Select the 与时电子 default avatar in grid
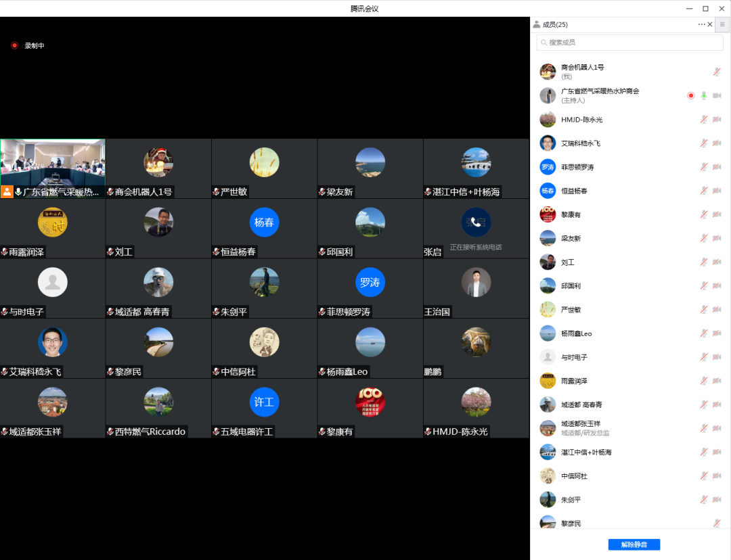The image size is (731, 560). 53,282
